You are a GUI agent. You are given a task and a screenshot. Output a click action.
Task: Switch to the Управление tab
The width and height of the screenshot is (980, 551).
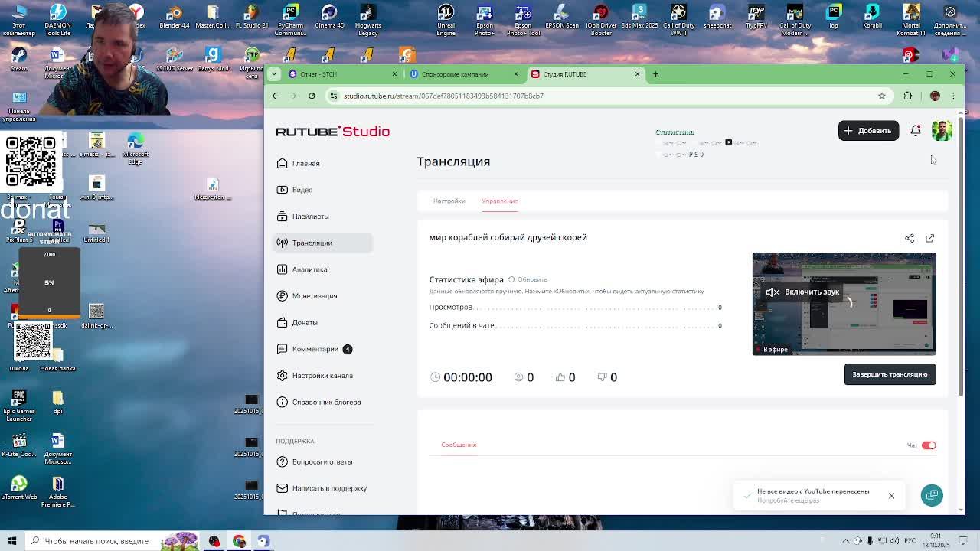click(x=500, y=201)
